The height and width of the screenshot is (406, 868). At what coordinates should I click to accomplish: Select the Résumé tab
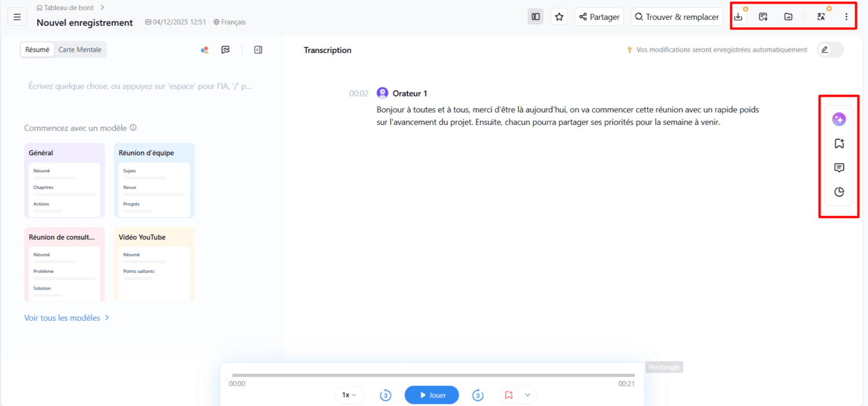37,49
